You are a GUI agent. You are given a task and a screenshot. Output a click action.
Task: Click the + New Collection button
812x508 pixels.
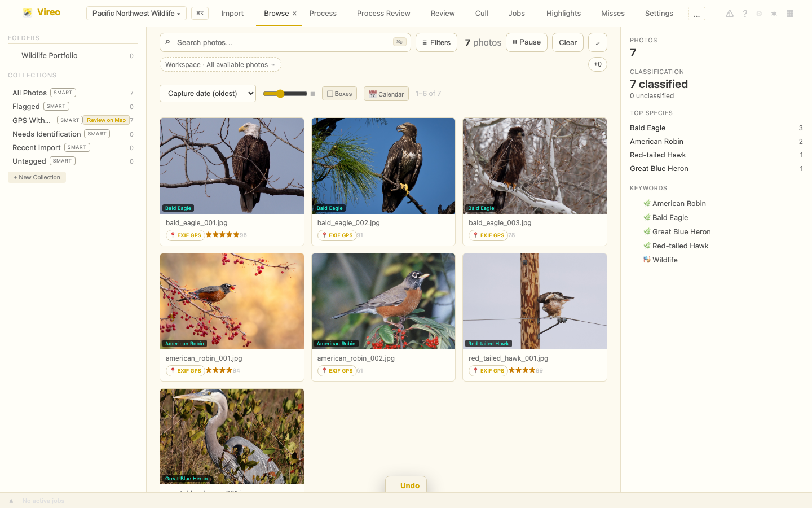coord(37,177)
